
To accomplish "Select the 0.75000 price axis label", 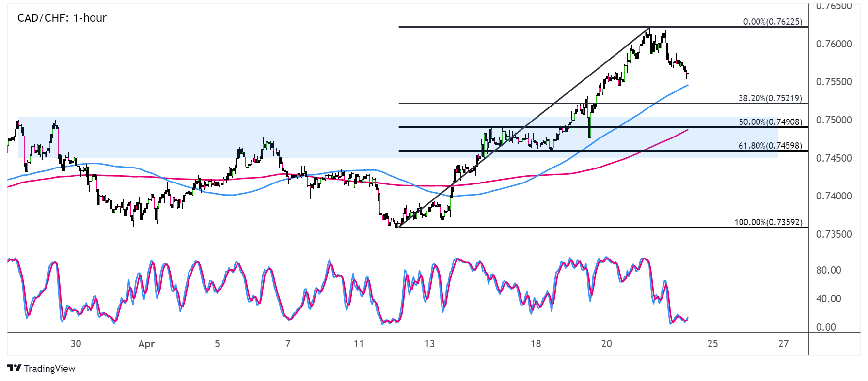I will pyautogui.click(x=834, y=120).
